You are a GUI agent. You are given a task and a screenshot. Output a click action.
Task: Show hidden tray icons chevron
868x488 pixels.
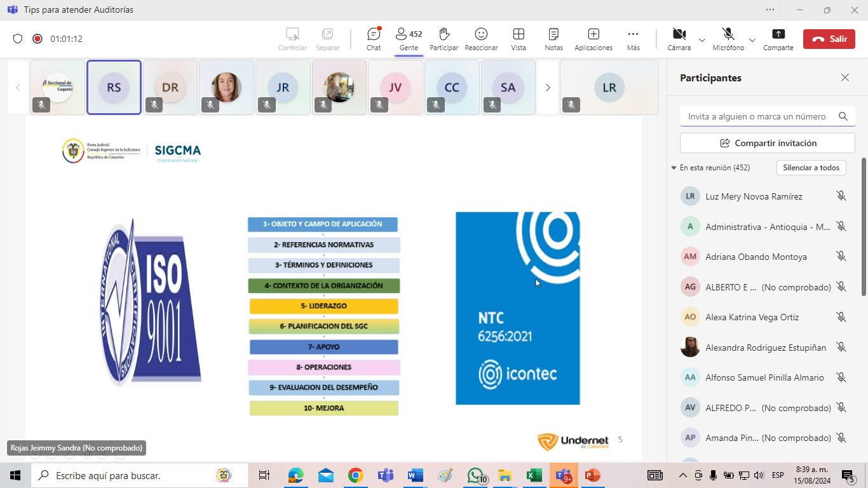[x=683, y=475]
